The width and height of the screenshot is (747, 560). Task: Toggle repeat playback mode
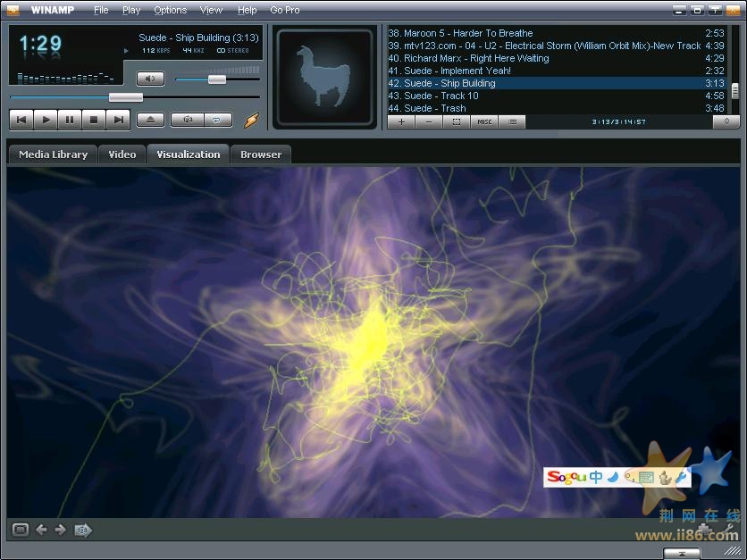[x=217, y=119]
